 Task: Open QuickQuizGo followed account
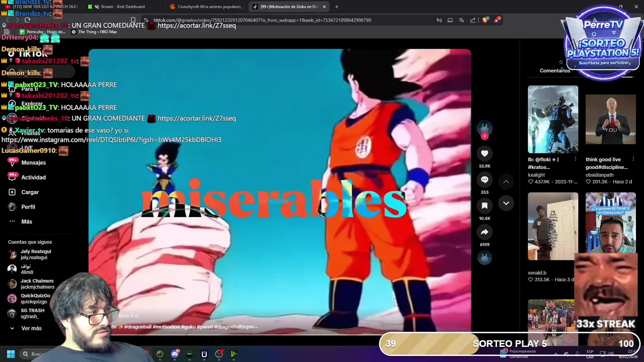click(29, 299)
